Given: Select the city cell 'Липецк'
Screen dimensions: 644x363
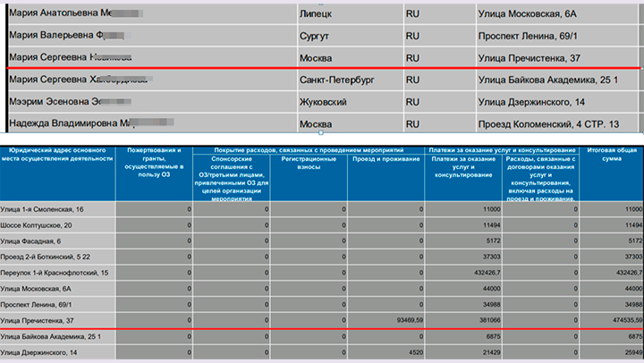Looking at the screenshot, I should click(316, 14).
